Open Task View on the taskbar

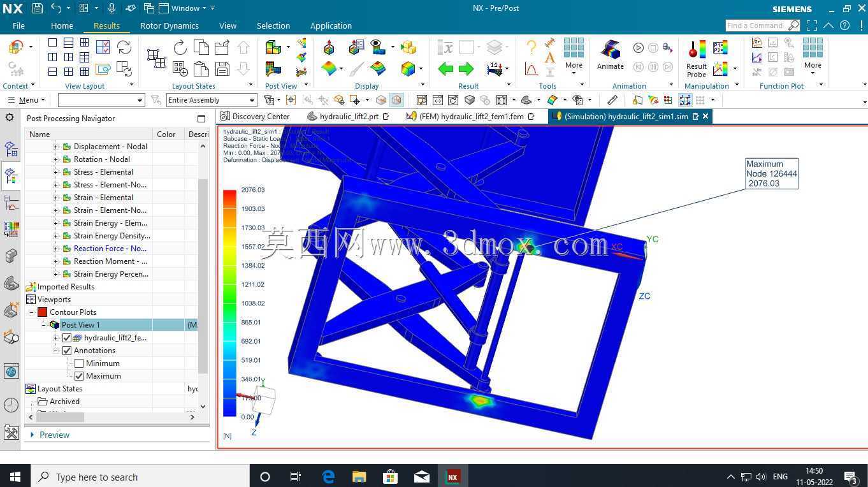pyautogui.click(x=296, y=476)
